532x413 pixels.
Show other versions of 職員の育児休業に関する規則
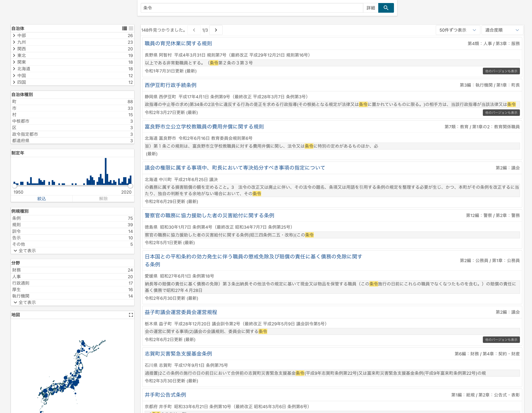point(501,71)
